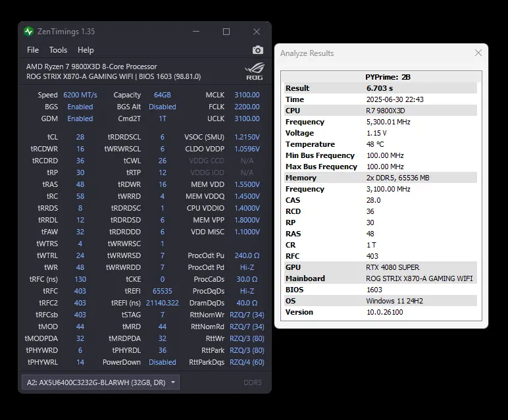Close the ZenTimings window
508x420 pixels.
click(257, 32)
